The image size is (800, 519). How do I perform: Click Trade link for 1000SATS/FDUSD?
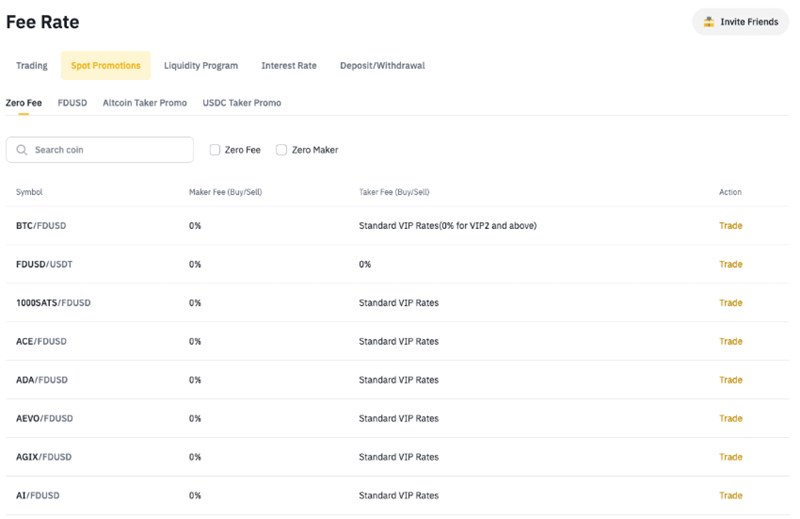(x=730, y=303)
